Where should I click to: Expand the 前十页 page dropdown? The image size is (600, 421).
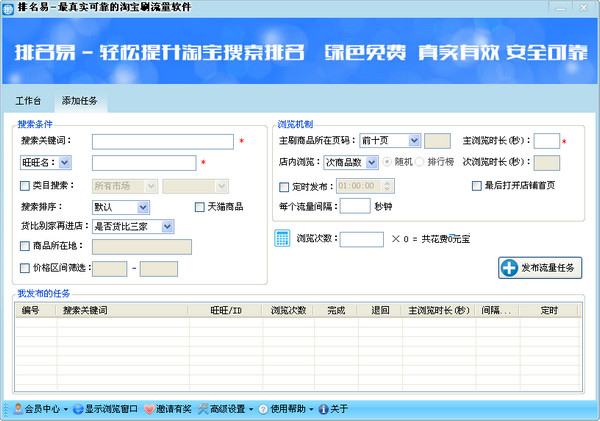(x=414, y=141)
